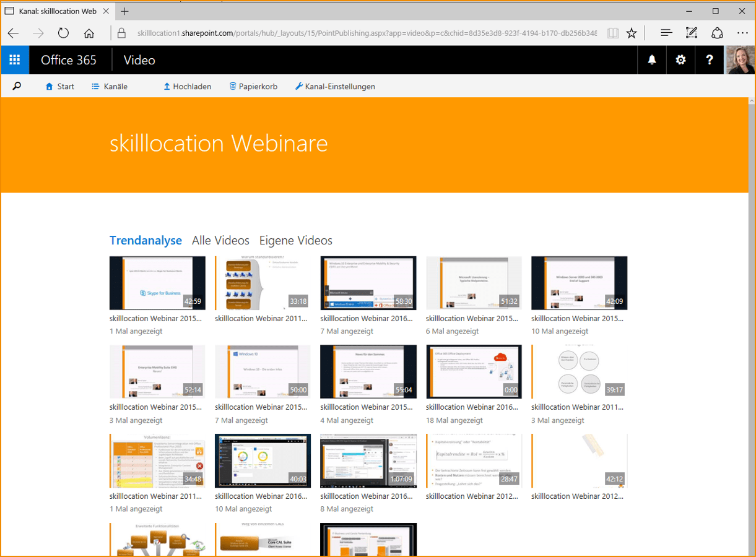The width and height of the screenshot is (756, 557).
Task: Open the Office 365 settings gear
Action: pyautogui.click(x=680, y=60)
